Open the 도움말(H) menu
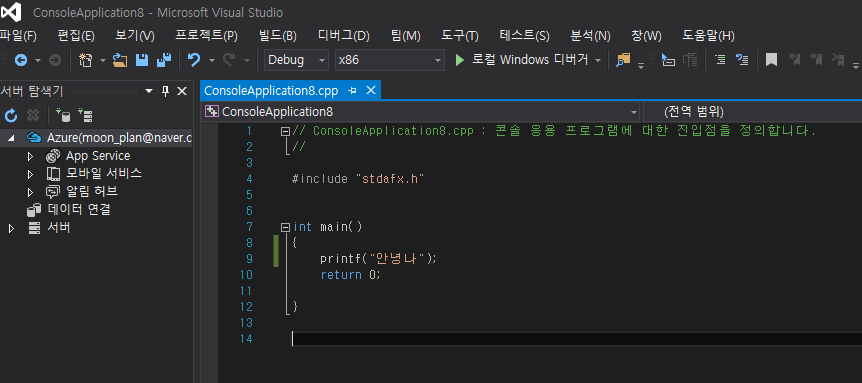 click(x=709, y=36)
